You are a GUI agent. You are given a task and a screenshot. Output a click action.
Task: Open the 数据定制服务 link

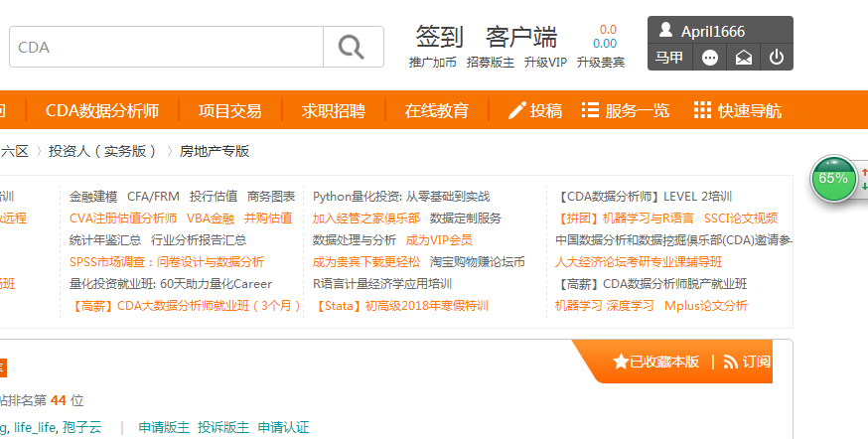click(466, 219)
